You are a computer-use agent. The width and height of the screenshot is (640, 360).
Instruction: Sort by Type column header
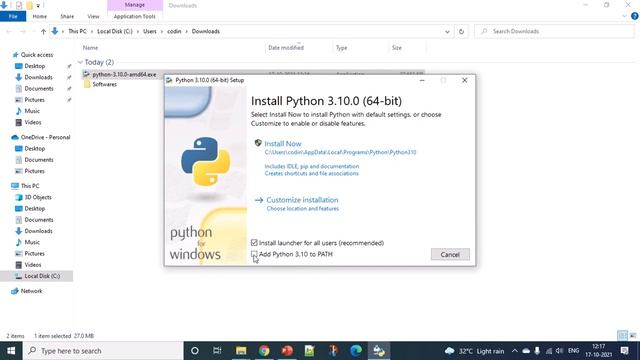341,48
